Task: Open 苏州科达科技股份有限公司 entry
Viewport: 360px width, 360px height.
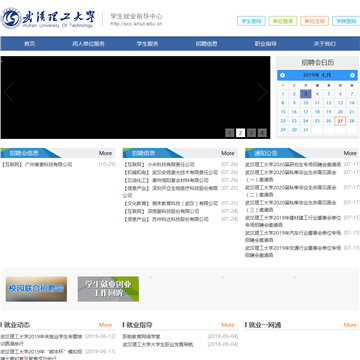Action: click(x=166, y=219)
